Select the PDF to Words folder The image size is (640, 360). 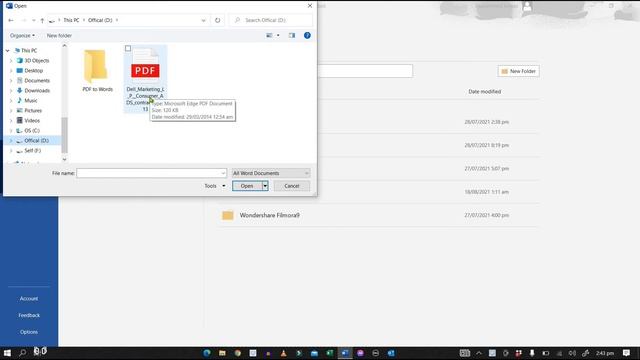coord(97,70)
